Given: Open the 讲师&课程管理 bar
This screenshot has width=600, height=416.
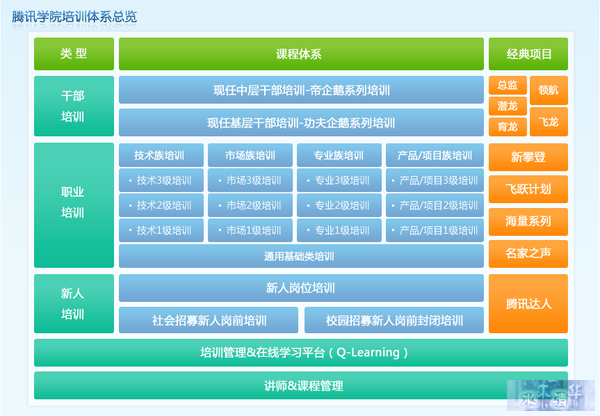Looking at the screenshot, I should point(301,385).
